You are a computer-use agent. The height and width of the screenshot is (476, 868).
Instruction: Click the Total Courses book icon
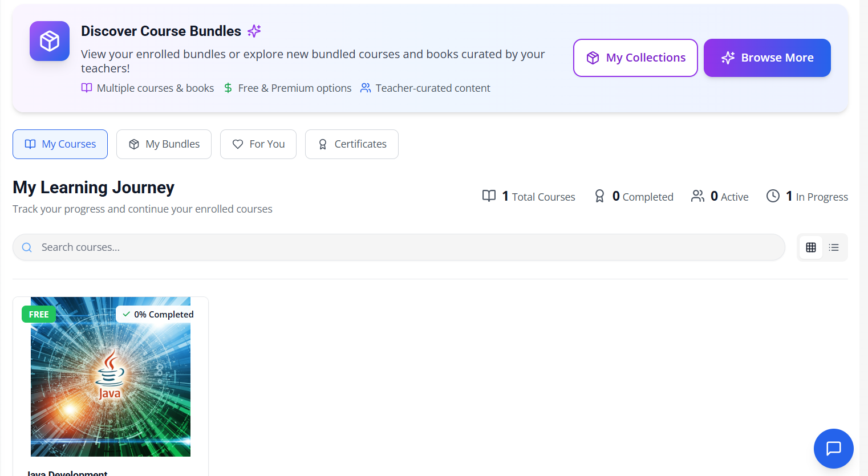click(489, 196)
